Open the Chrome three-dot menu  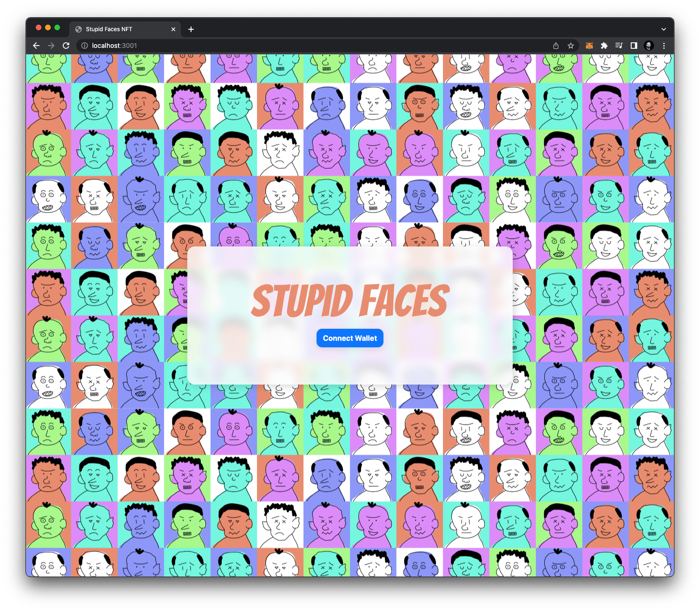[664, 46]
